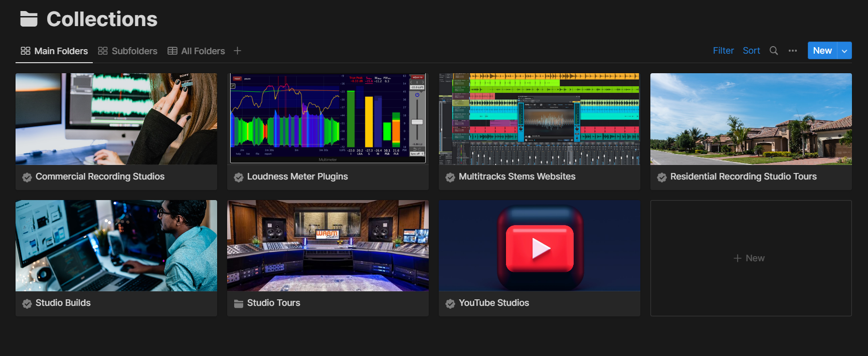Click the blue New button
The height and width of the screenshot is (356, 868).
(822, 51)
